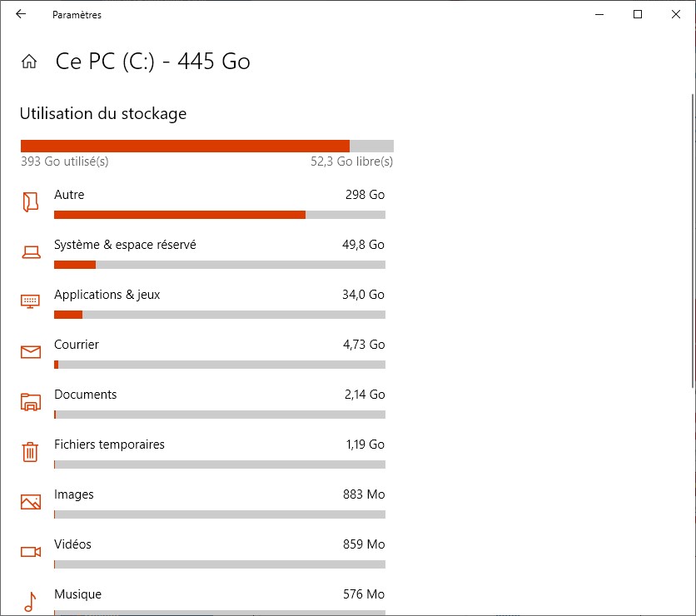This screenshot has width=696, height=616.
Task: Go to Settings home via house icon
Action: 29,62
